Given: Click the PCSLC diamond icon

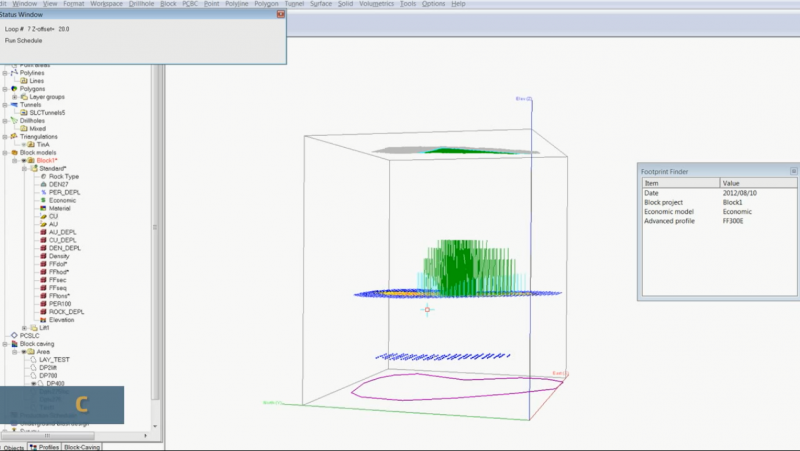Looking at the screenshot, I should point(14,335).
